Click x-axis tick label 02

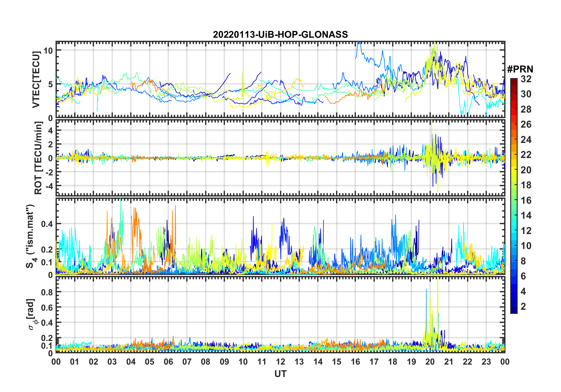[x=93, y=362]
